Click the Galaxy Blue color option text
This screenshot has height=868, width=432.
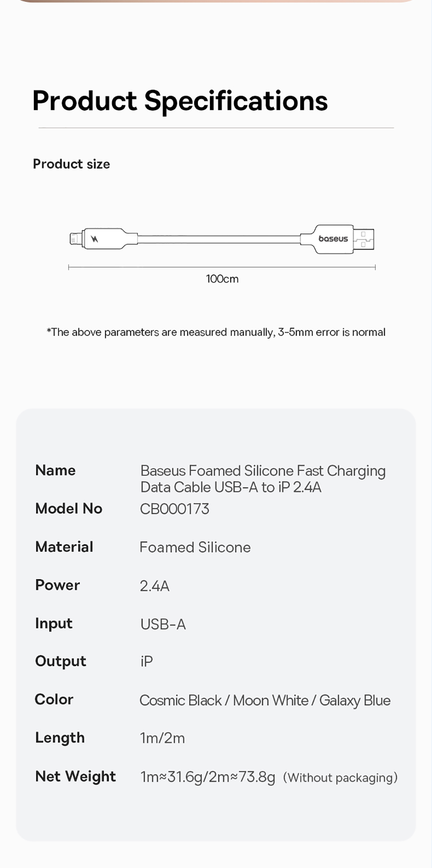point(355,700)
